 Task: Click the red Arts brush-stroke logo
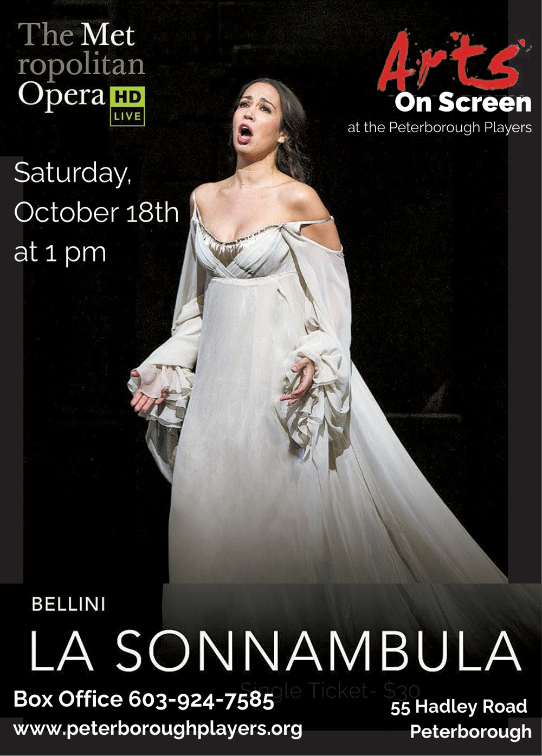[453, 60]
